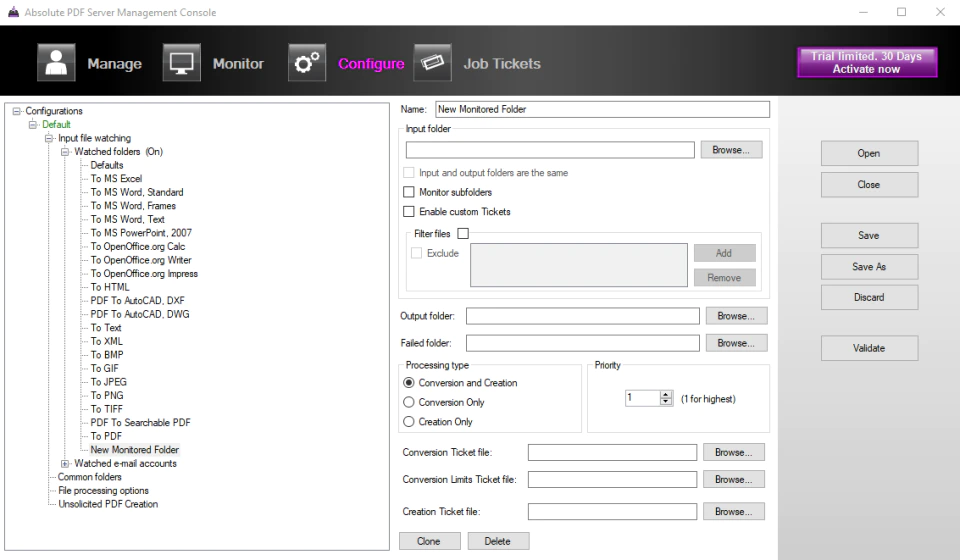Click the Delete button

(498, 542)
